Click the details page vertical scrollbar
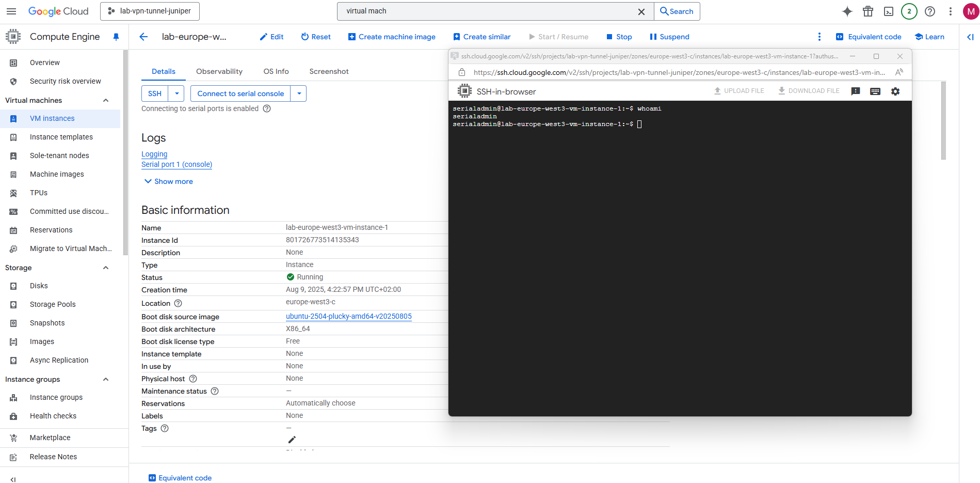 click(943, 120)
